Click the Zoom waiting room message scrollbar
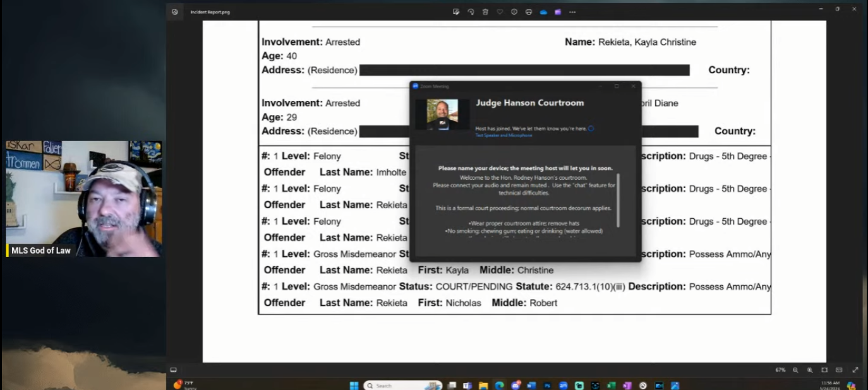 pyautogui.click(x=618, y=201)
